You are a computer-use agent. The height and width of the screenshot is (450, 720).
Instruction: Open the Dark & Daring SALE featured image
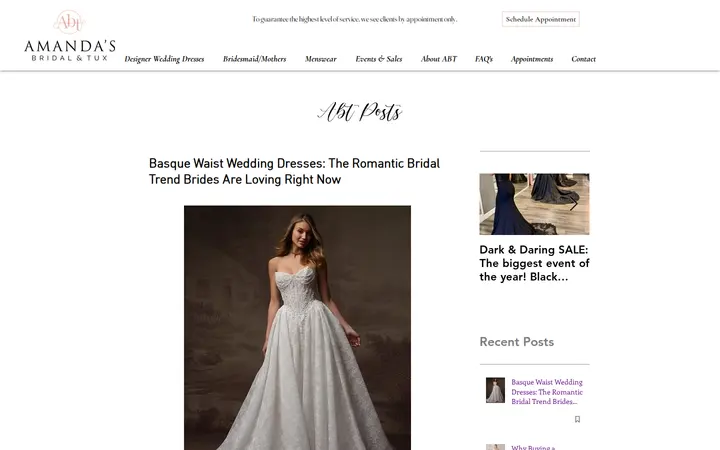[x=534, y=204]
